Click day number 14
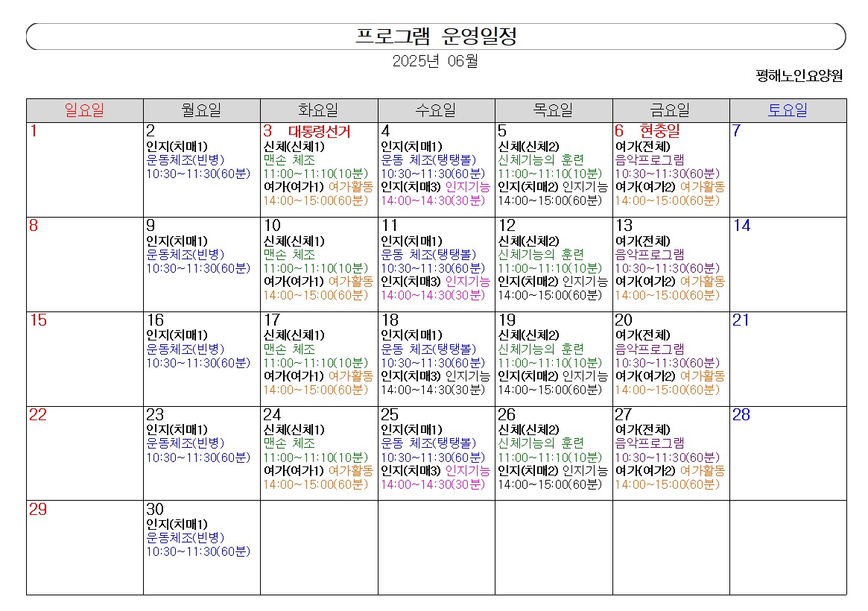Viewport: 868px width, 611px height. pyautogui.click(x=742, y=225)
